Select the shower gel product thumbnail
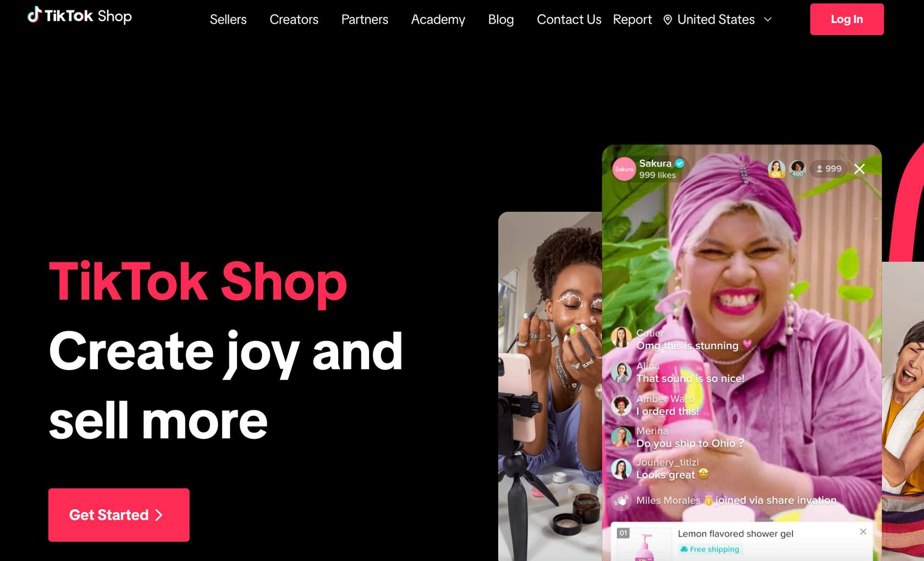The width and height of the screenshot is (924, 561). (644, 544)
